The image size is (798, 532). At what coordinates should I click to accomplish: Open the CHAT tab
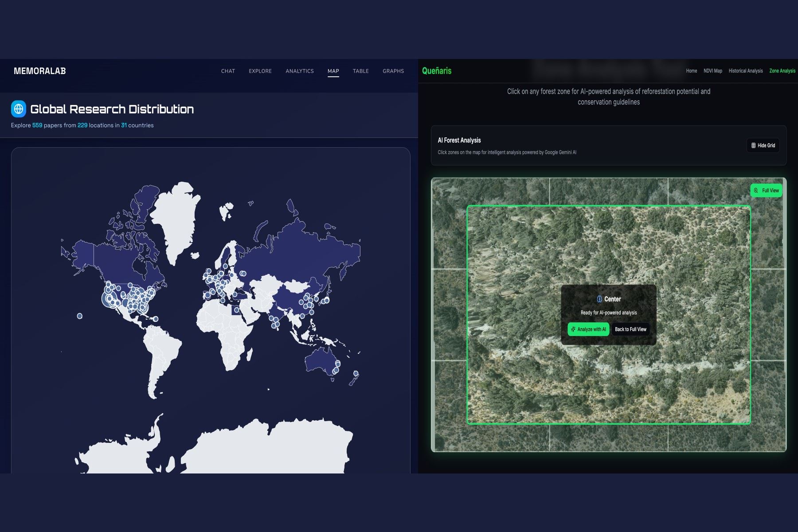[228, 71]
